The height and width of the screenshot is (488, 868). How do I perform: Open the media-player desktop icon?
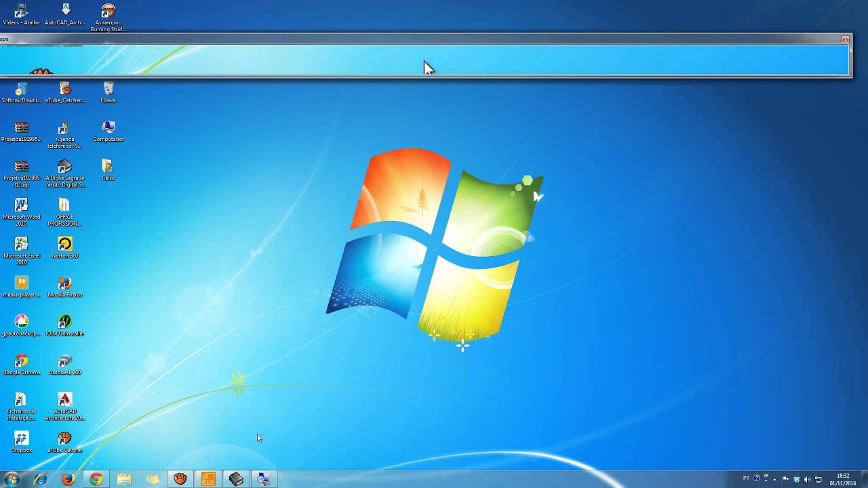coord(21,287)
